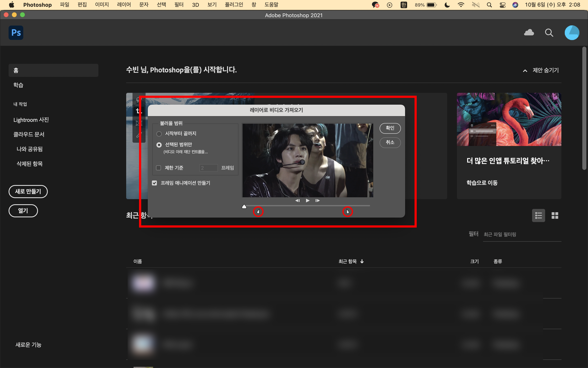Click the muted sound icon in menu bar
Screen dimensions: 588x368
[x=476, y=5]
